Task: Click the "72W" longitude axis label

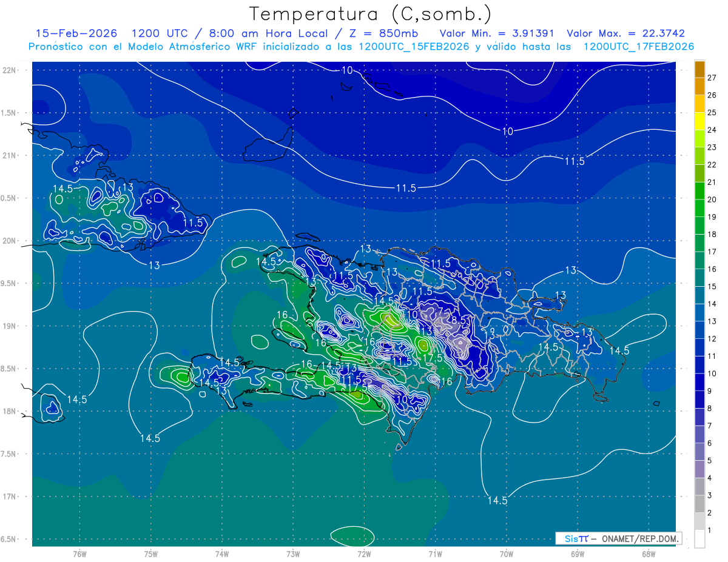Action: (364, 554)
